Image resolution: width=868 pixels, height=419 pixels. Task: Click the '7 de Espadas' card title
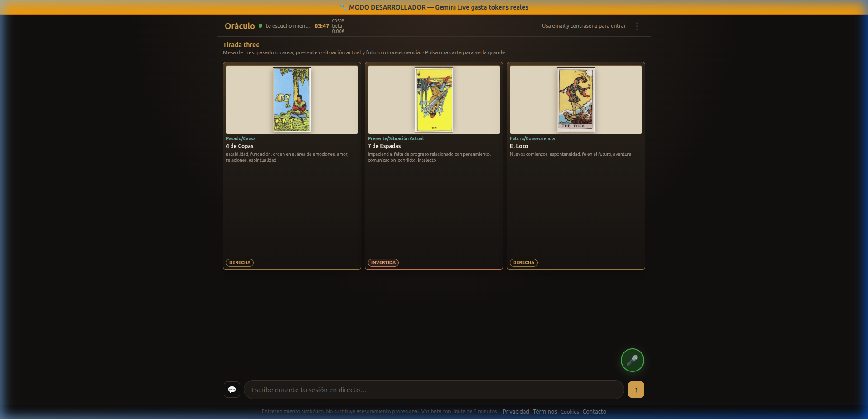coord(384,146)
